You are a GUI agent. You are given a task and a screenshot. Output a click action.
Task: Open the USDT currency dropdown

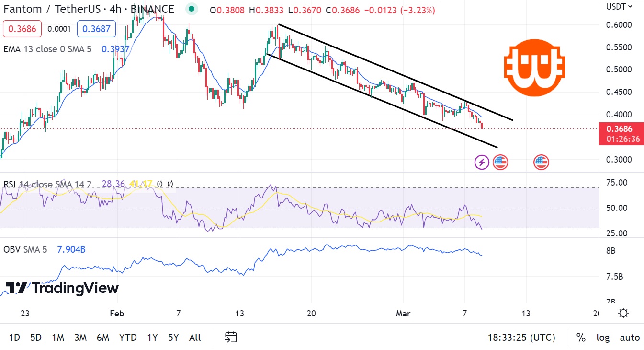[620, 6]
